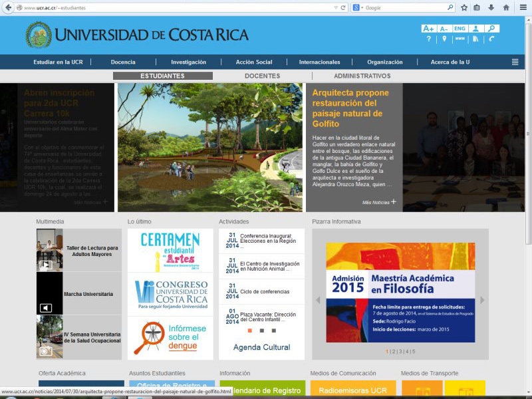Open the user login person icon
This screenshot has height=399, width=532.
[475, 29]
